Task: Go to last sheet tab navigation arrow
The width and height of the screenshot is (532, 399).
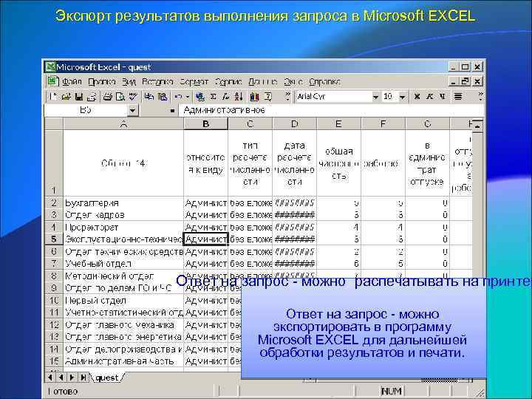Action: point(83,378)
